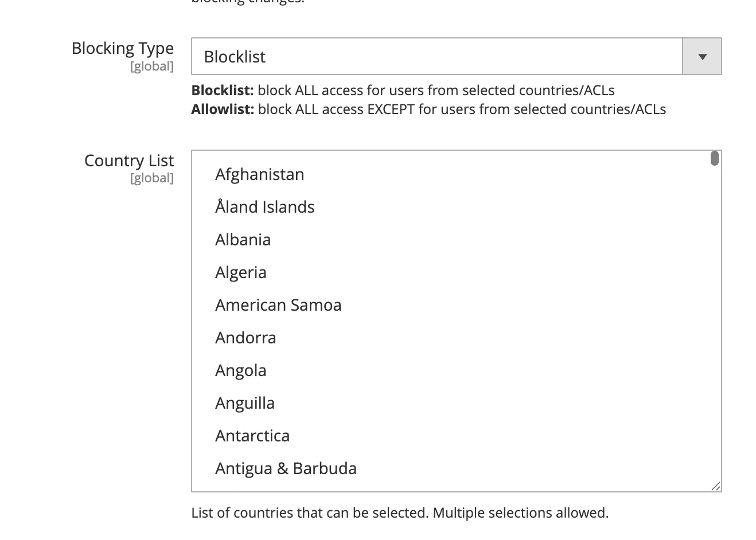
Task: Select Albania in the Country List
Action: point(243,240)
